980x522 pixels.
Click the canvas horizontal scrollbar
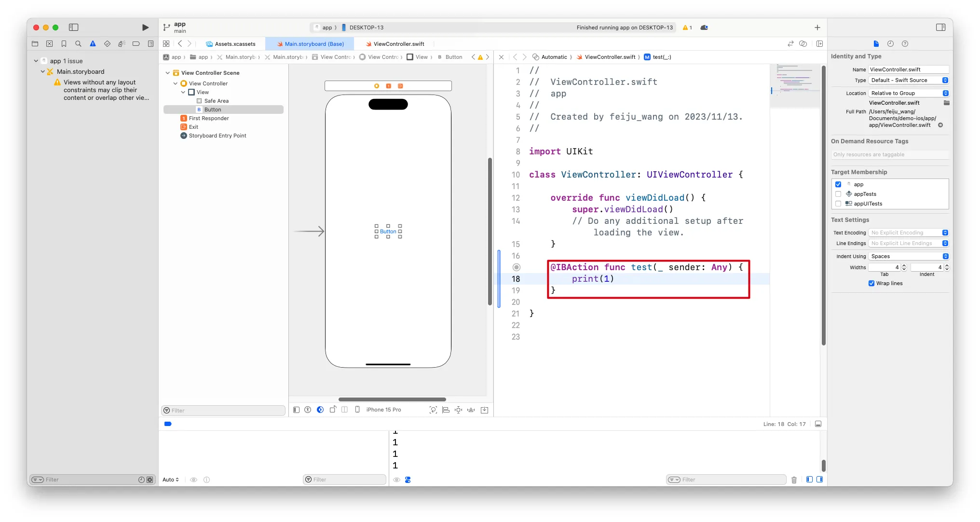pos(392,399)
